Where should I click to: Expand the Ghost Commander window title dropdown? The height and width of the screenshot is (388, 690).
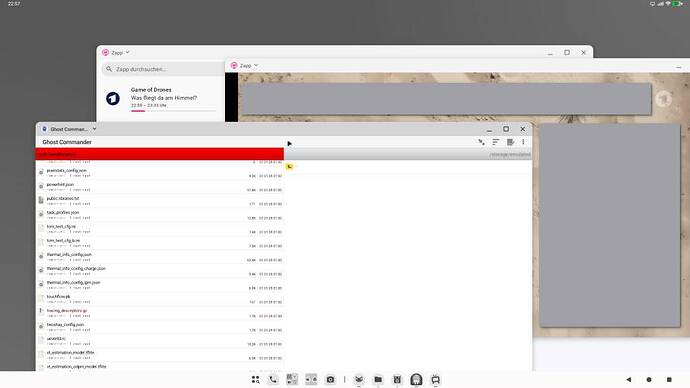pos(95,129)
